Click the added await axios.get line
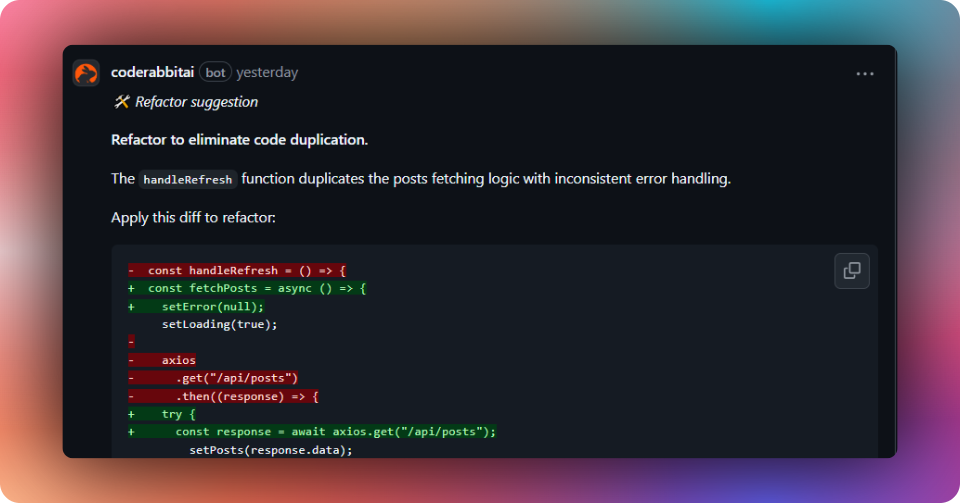The image size is (960, 503). pos(335,432)
